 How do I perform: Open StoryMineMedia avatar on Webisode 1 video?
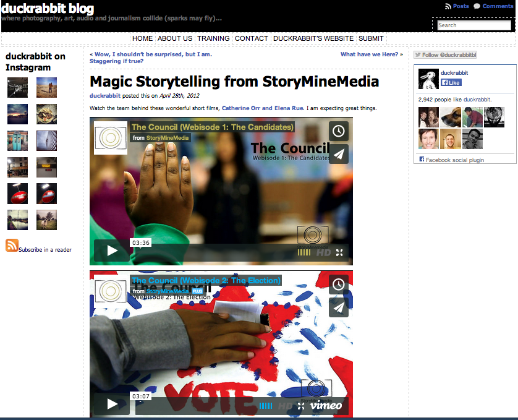[x=111, y=138]
